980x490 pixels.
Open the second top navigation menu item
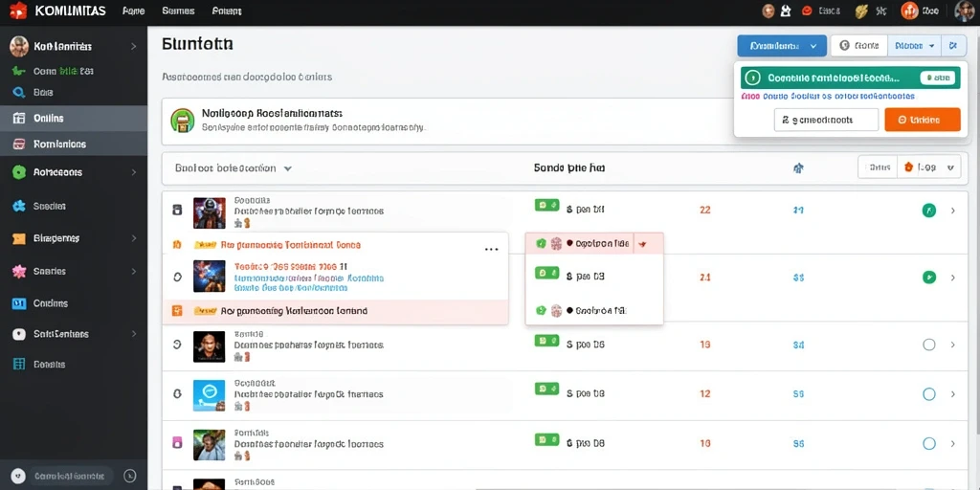click(x=178, y=11)
